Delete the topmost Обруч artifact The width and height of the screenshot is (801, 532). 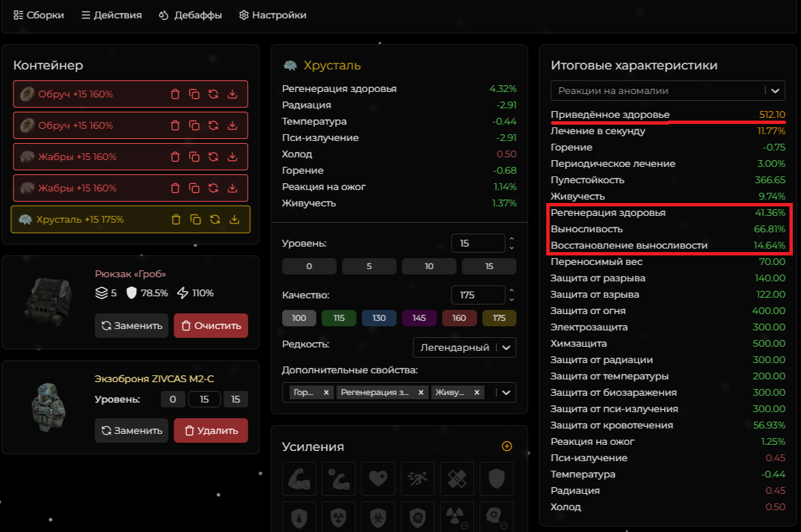coord(175,94)
